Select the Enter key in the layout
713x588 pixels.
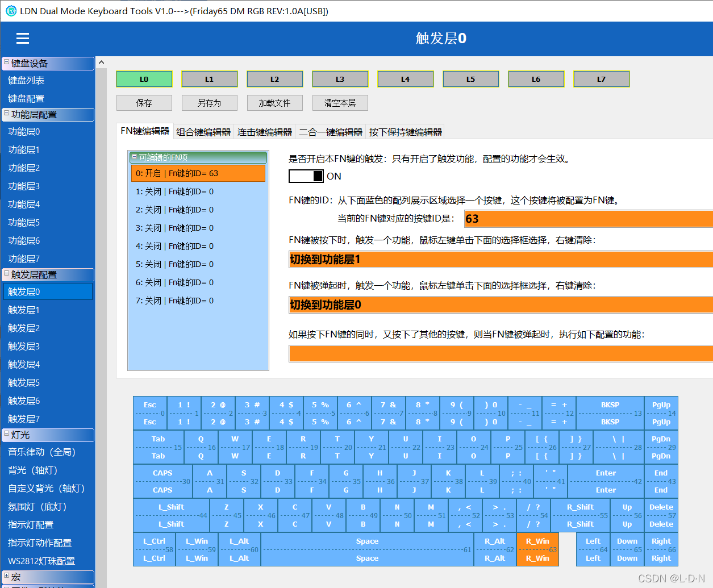click(x=605, y=481)
